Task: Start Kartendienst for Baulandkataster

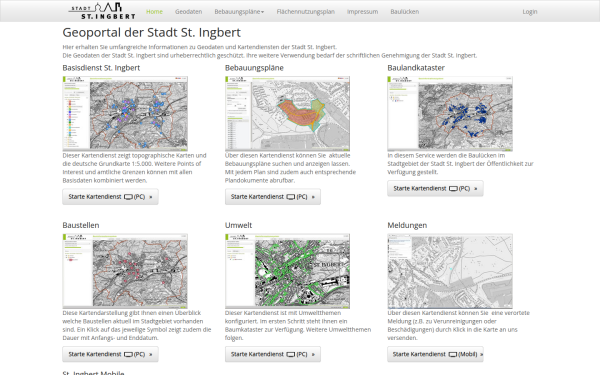Action: (x=435, y=188)
